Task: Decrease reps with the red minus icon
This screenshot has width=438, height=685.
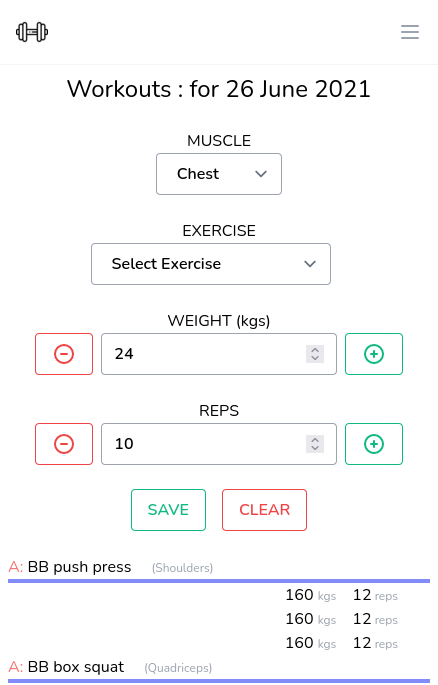Action: click(x=64, y=444)
